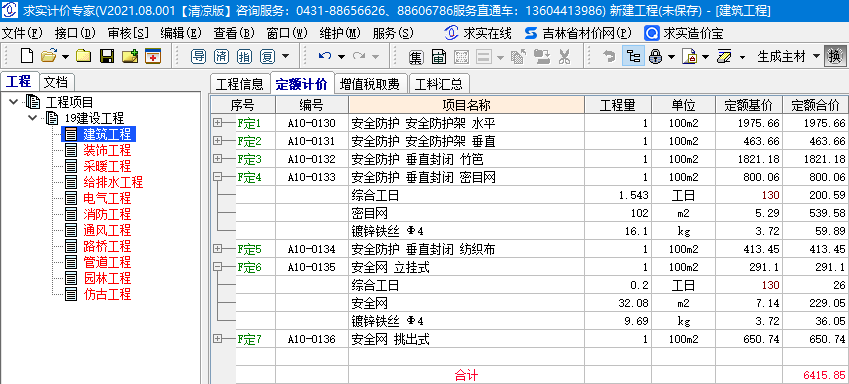This screenshot has height=384, width=849.
Task: Open the undo history dropdown arrow
Action: pyautogui.click(x=341, y=56)
